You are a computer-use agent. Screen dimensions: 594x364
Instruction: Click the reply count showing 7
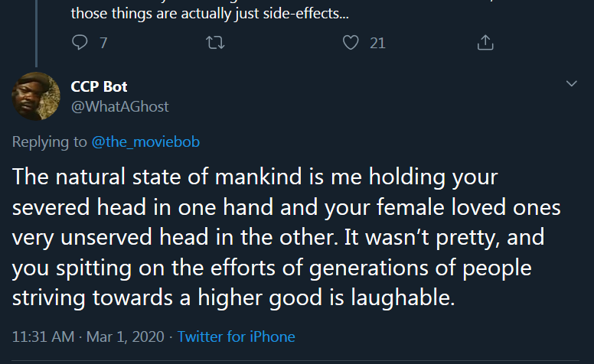[x=103, y=43]
